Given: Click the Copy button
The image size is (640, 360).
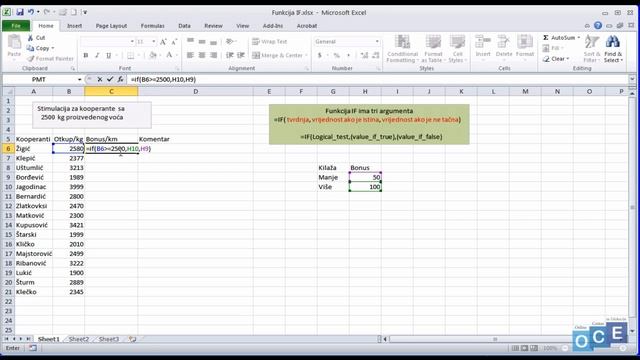Looking at the screenshot, I should tap(38, 48).
